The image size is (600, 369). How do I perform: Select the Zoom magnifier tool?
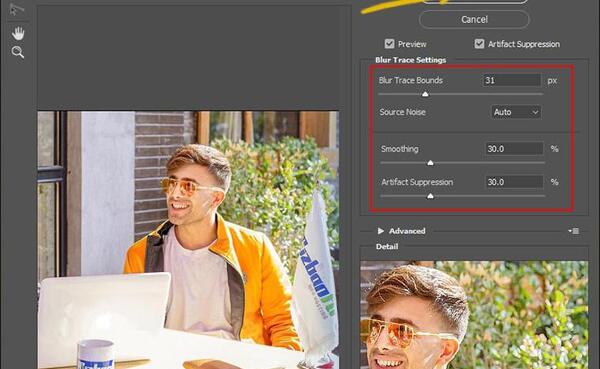[x=18, y=52]
